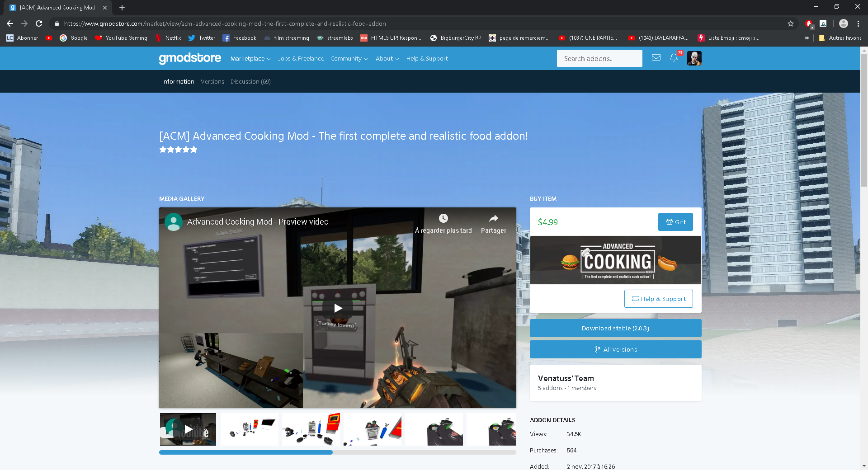This screenshot has height=470, width=868.
Task: Open the Google bookmark
Action: click(74, 38)
